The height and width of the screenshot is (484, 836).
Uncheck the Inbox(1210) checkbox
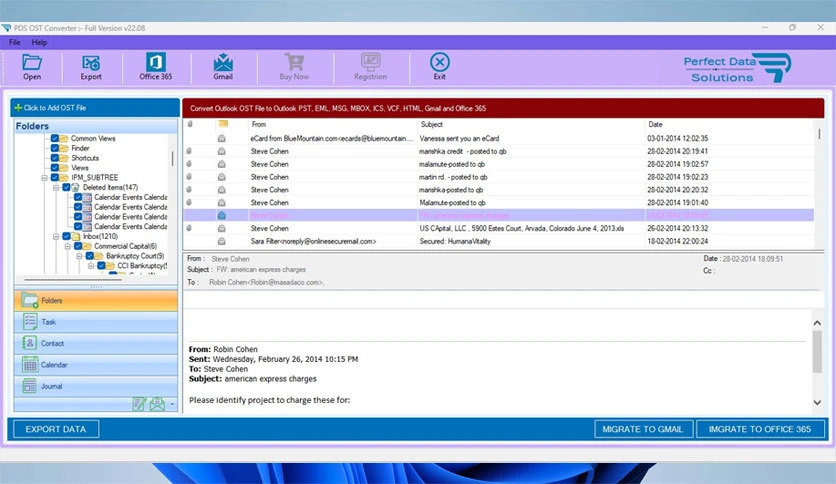pos(66,236)
